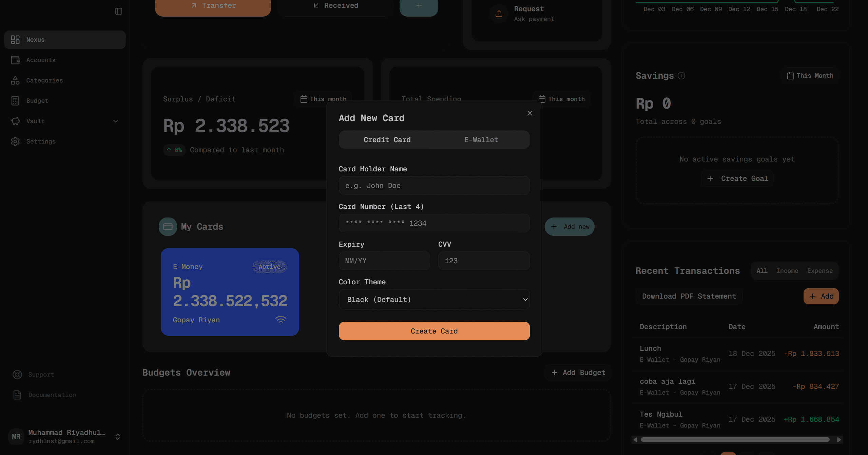Click the Support lifebuoy icon
The image size is (868, 455).
17,375
